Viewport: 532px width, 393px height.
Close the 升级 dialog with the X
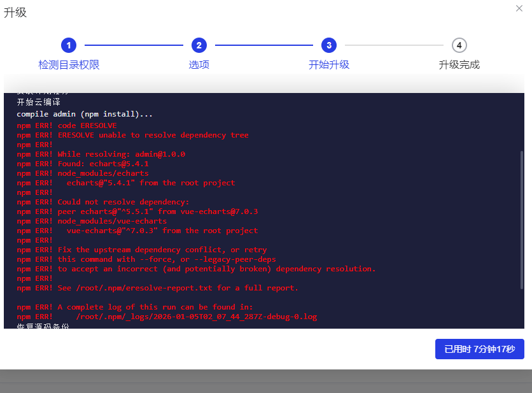519,8
